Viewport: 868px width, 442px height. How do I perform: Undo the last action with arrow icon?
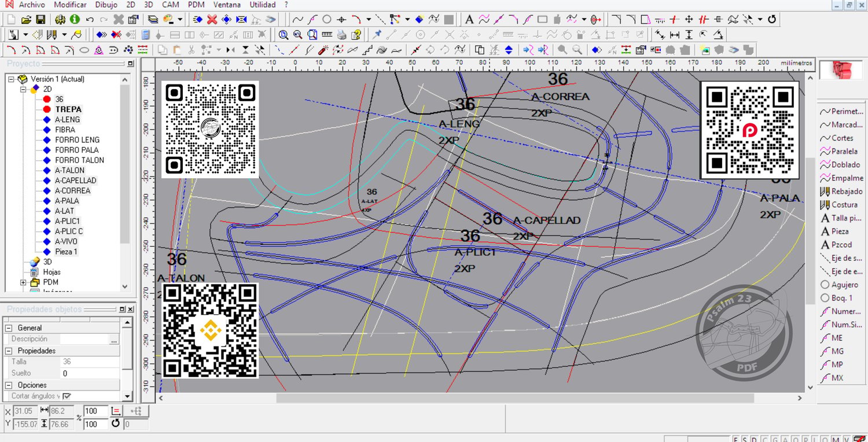90,19
